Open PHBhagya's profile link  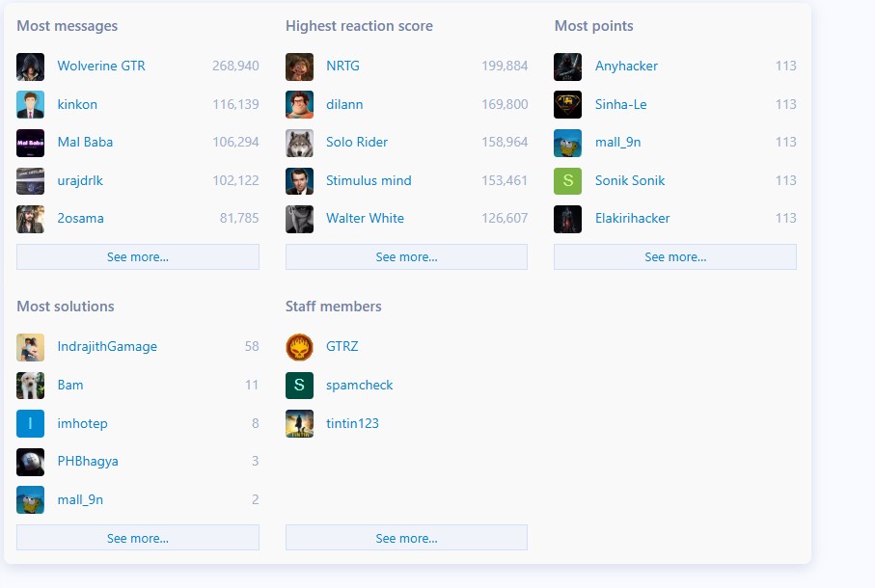pyautogui.click(x=88, y=462)
